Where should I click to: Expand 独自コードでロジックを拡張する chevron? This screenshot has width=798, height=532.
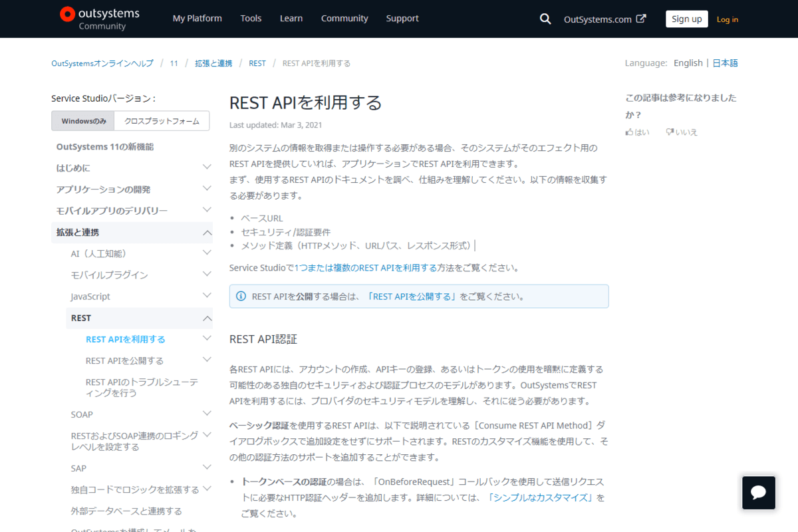pyautogui.click(x=207, y=489)
